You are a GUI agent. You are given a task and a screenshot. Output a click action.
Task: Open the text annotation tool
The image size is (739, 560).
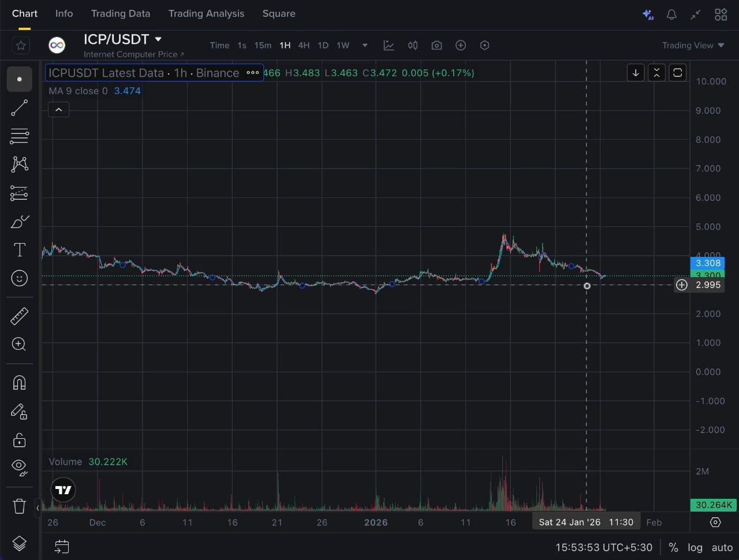pyautogui.click(x=19, y=249)
